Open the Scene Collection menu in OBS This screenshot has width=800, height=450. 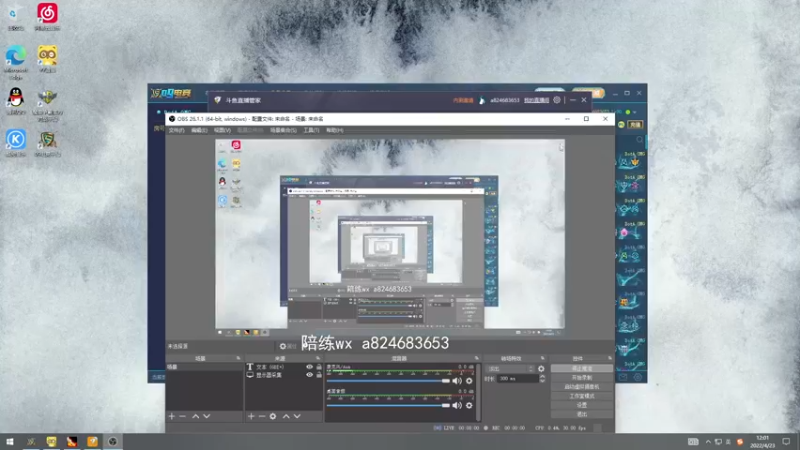click(x=283, y=130)
